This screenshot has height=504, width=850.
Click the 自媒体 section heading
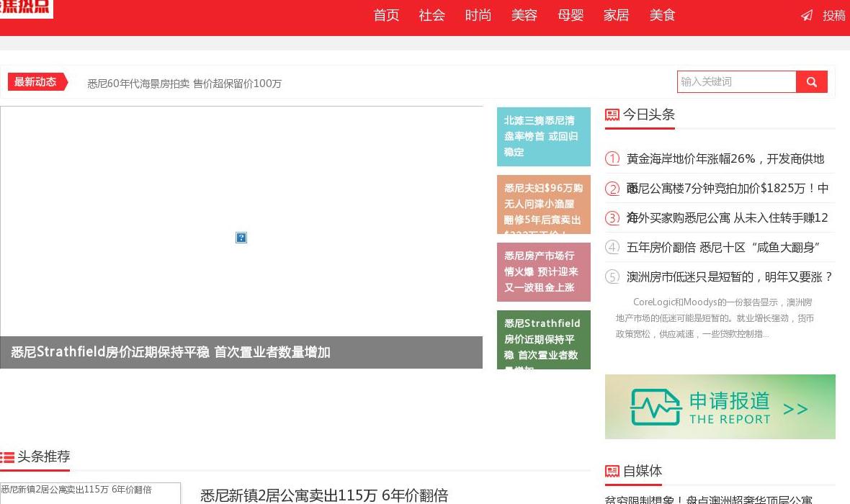tap(643, 471)
